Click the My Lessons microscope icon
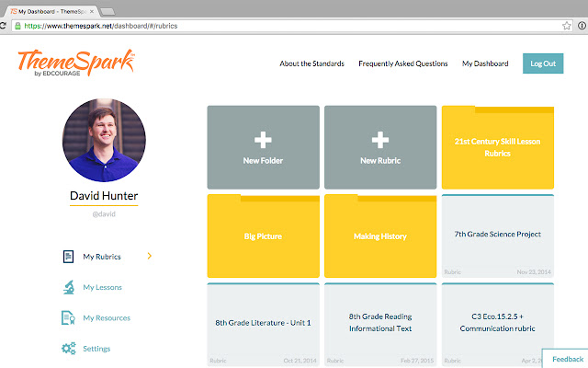This screenshot has height=368, width=588. click(69, 287)
